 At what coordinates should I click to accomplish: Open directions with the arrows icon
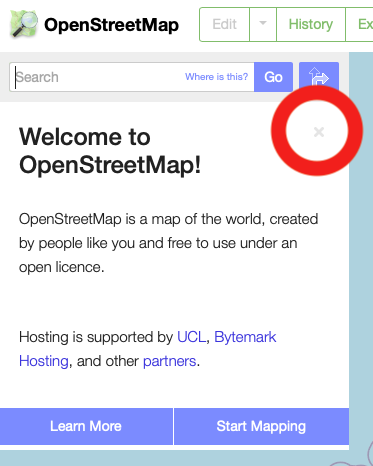point(319,77)
